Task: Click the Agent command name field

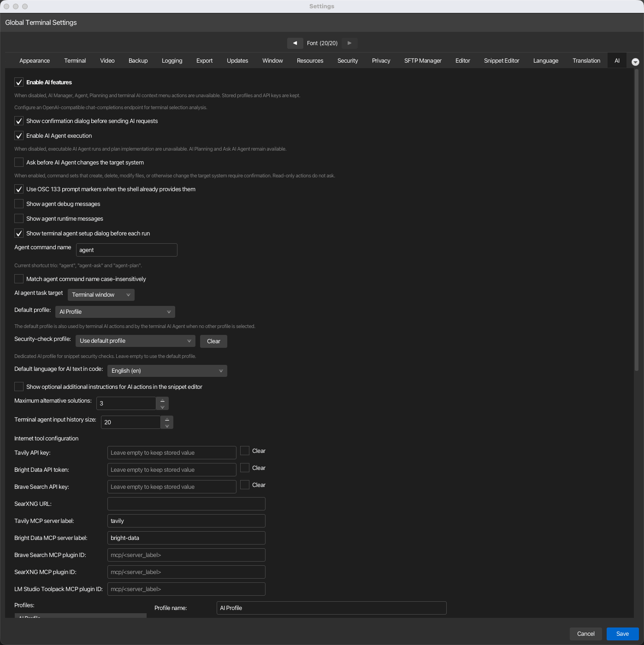Action: [127, 250]
